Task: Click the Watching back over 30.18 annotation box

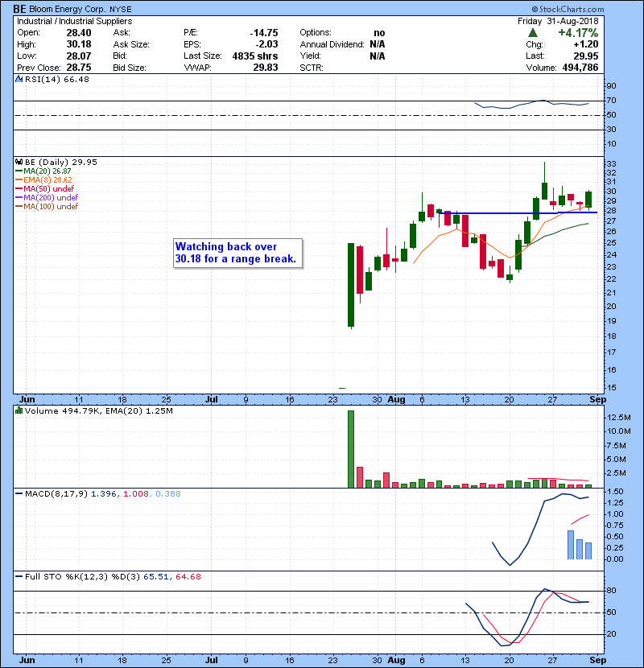Action: pos(237,253)
